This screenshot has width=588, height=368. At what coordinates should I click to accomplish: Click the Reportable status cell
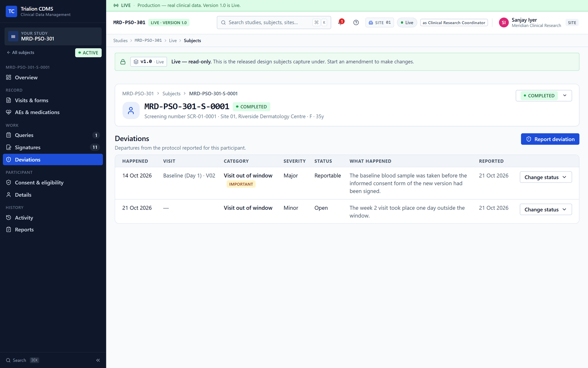point(327,175)
